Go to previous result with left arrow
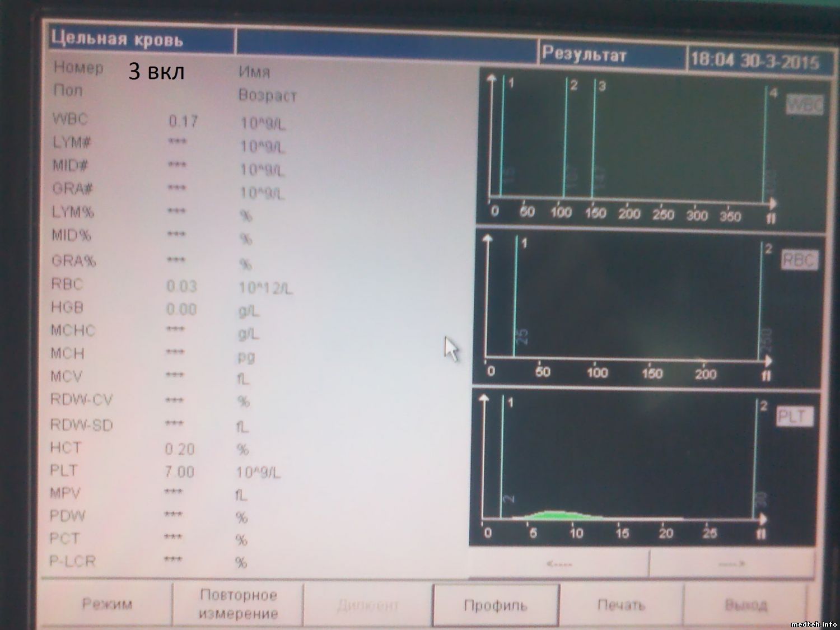The image size is (840, 630). (559, 564)
